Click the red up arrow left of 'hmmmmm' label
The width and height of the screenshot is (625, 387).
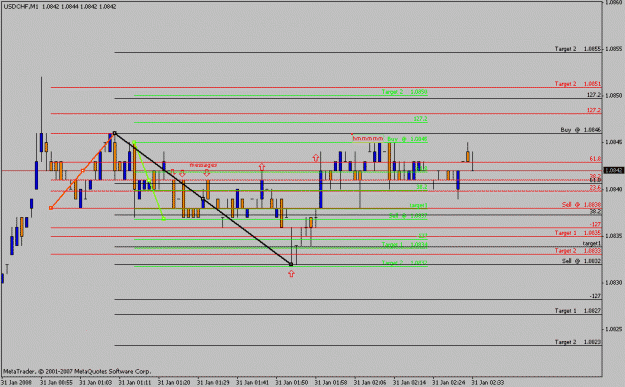[316, 158]
